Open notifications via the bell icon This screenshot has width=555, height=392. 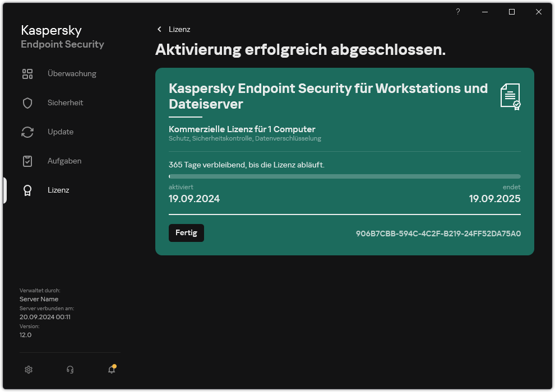click(x=110, y=370)
